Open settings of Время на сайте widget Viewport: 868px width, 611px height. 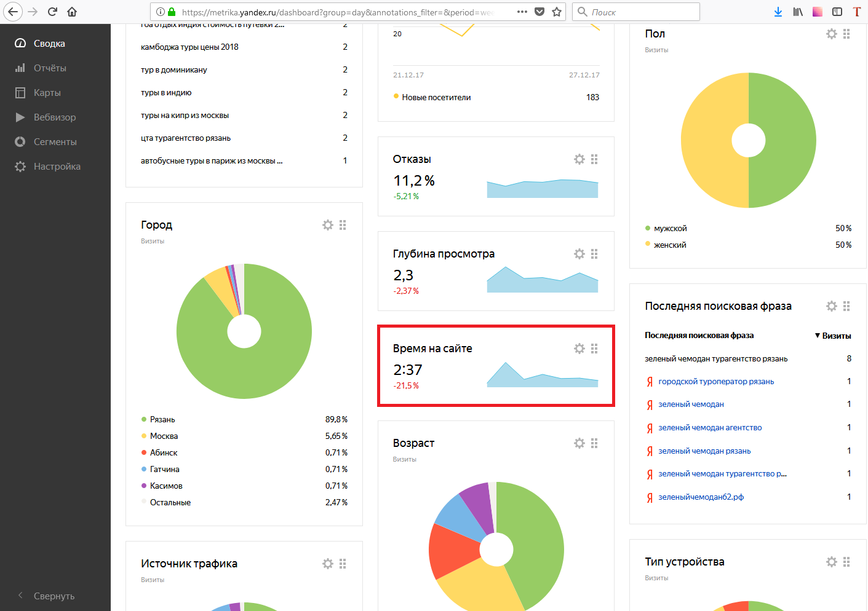[579, 349]
